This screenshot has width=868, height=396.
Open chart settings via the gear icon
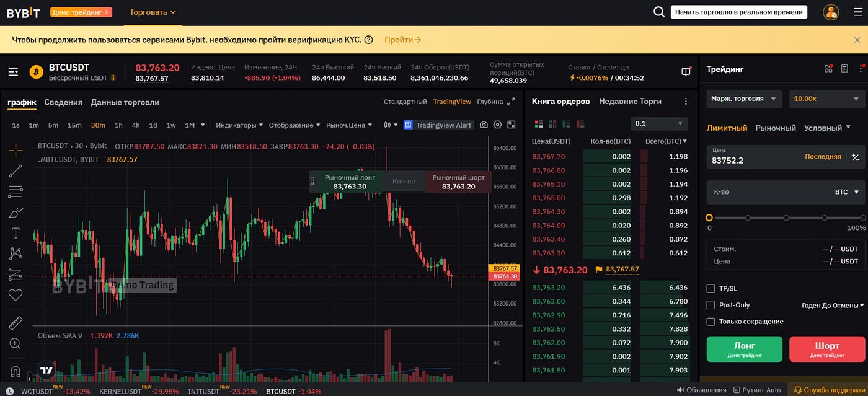[x=498, y=125]
